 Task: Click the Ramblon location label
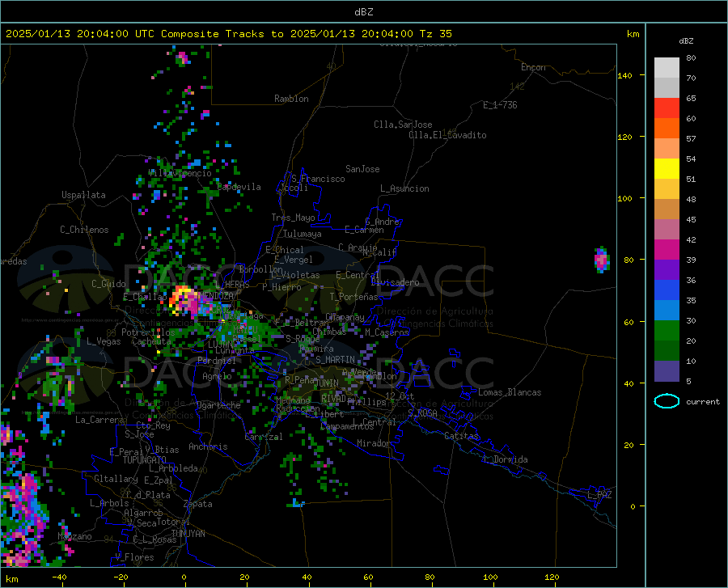point(291,99)
